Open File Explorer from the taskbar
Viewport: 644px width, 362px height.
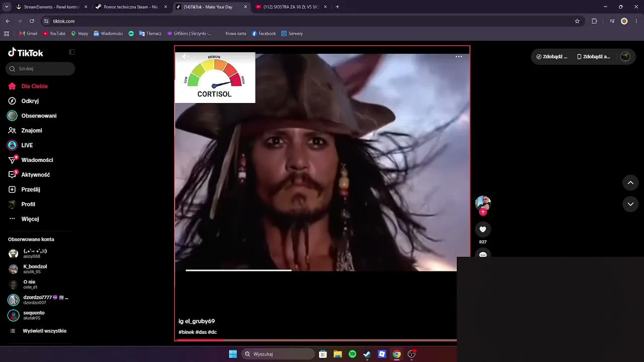pos(338,354)
